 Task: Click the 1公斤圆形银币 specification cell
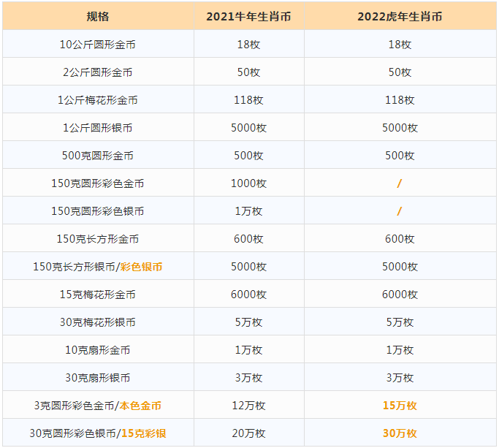(x=98, y=128)
